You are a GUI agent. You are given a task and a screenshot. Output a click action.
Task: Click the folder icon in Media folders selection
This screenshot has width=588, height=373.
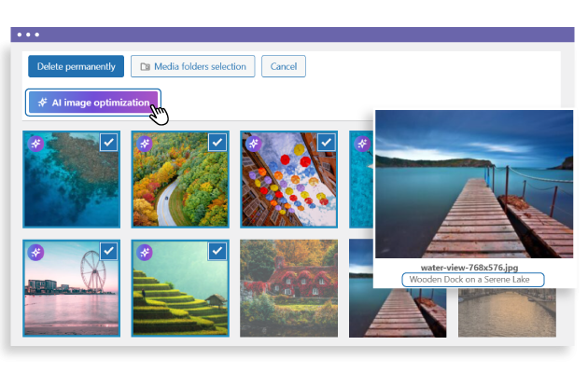[x=145, y=66]
